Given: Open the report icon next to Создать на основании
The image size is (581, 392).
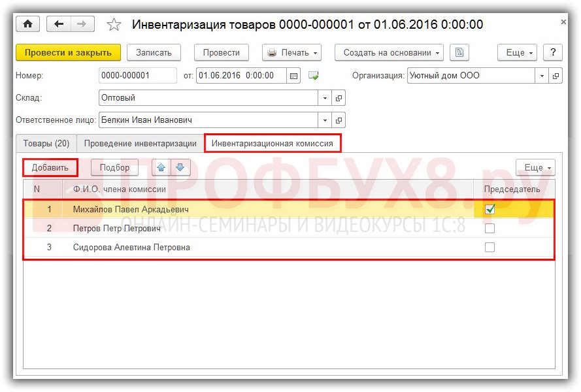Looking at the screenshot, I should tap(459, 53).
